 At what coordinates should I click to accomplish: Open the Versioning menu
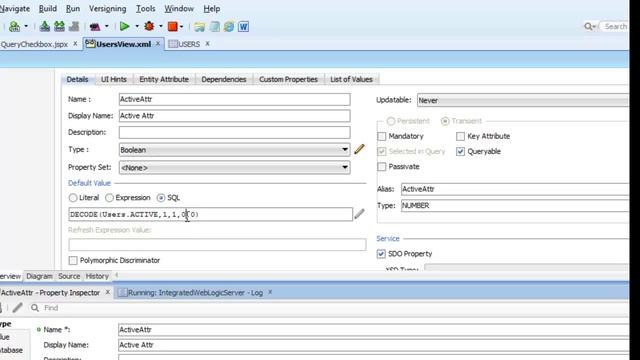pyautogui.click(x=107, y=9)
